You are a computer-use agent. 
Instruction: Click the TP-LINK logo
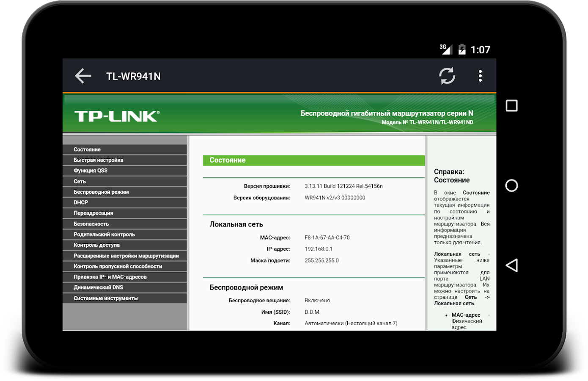[117, 116]
